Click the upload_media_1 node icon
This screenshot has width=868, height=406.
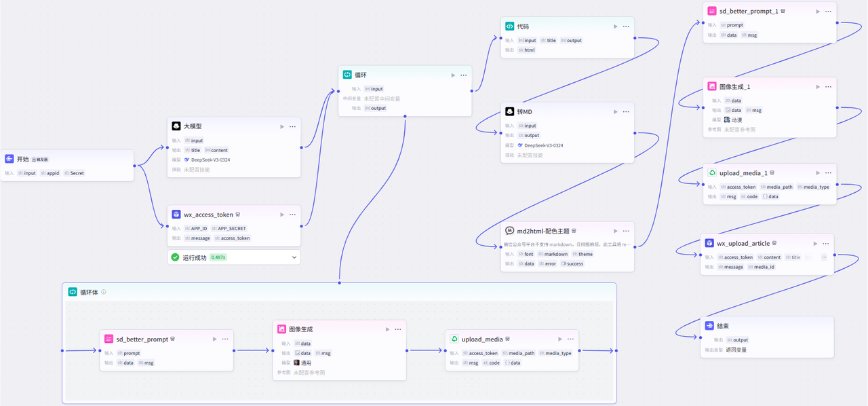712,173
